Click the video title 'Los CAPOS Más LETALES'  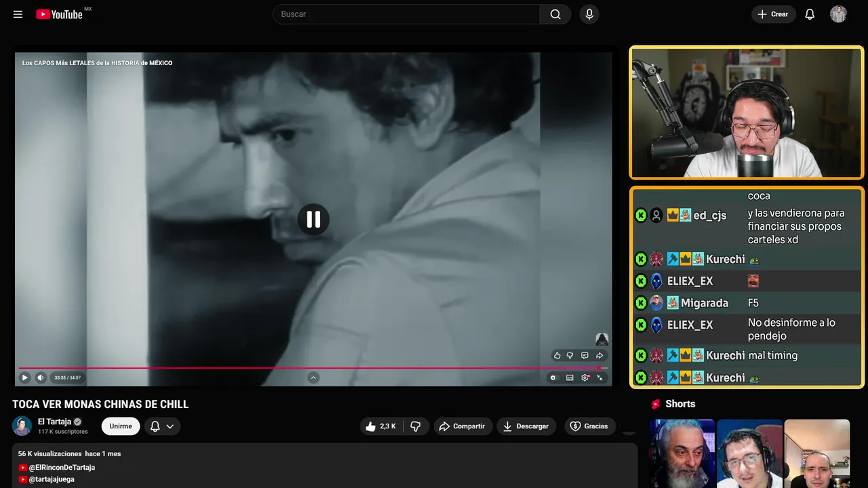(97, 63)
